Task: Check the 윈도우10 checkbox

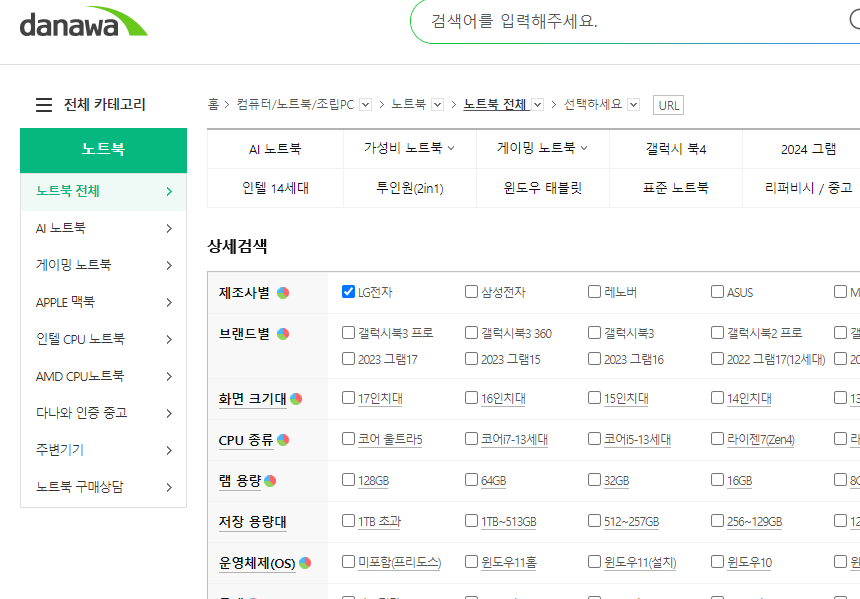Action: pos(717,561)
